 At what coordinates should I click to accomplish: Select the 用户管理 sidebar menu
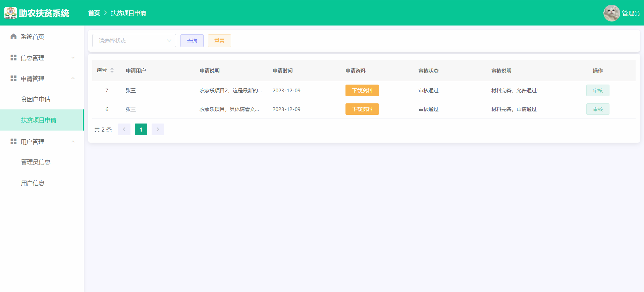click(x=42, y=142)
